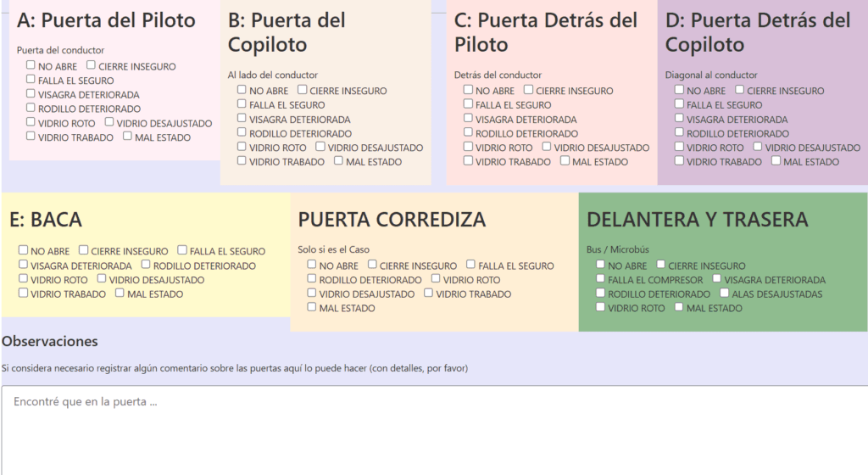Mark MAL ESTADO under PUERTA CORREDIZA
This screenshot has height=475, width=868.
pyautogui.click(x=312, y=307)
